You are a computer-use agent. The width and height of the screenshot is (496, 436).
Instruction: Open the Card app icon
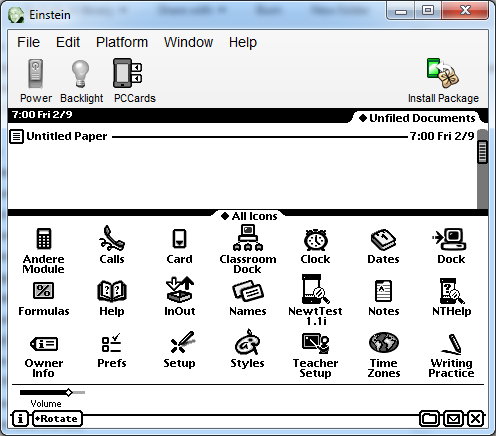179,247
